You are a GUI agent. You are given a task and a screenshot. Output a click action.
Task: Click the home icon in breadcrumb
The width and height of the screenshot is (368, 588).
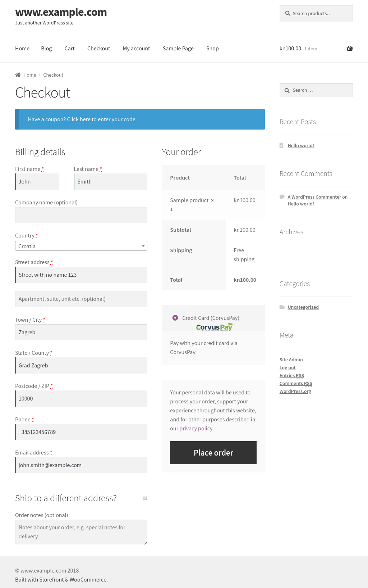(x=18, y=75)
